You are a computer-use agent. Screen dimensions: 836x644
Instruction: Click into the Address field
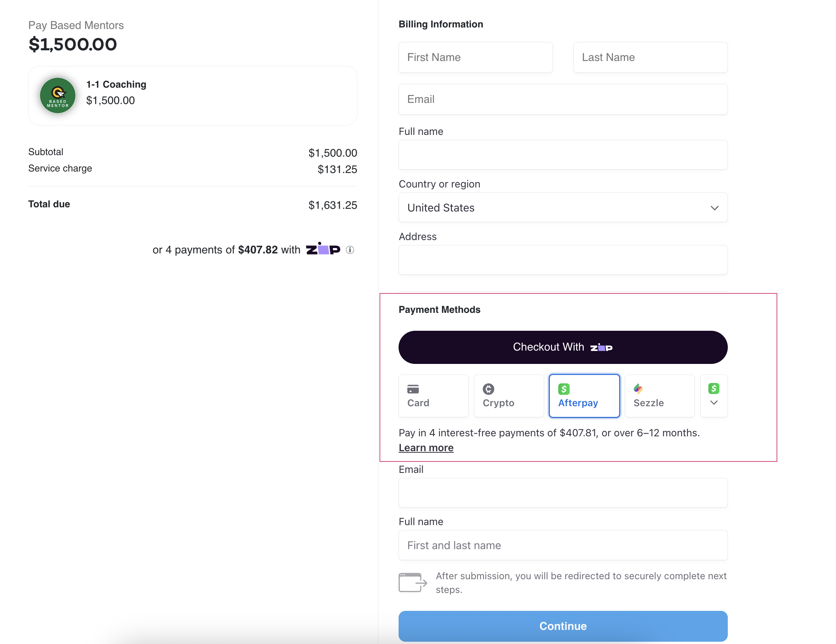pyautogui.click(x=563, y=260)
